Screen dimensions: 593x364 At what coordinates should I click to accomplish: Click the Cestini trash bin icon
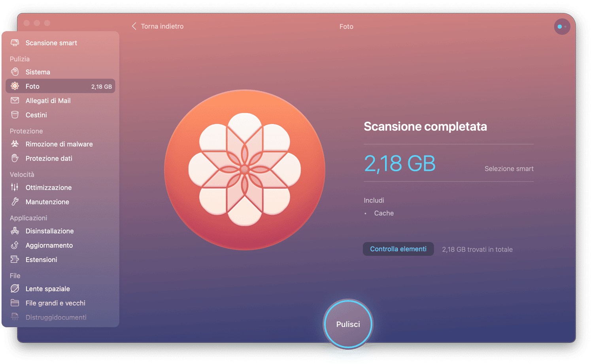[x=15, y=115]
